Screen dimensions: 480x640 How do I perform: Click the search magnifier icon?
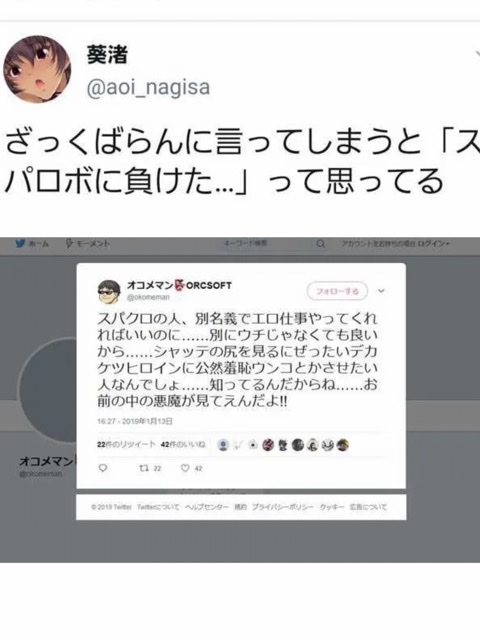point(321,244)
